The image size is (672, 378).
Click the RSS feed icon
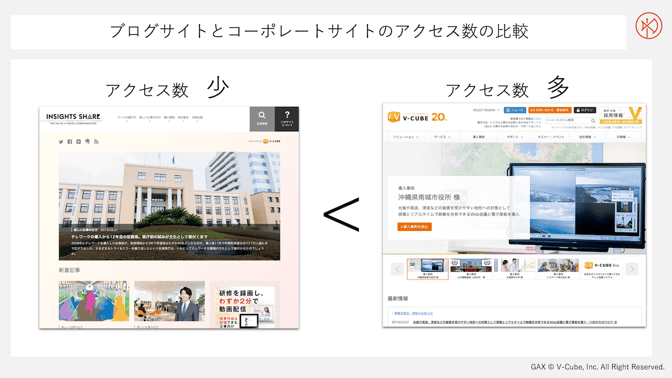tap(96, 142)
